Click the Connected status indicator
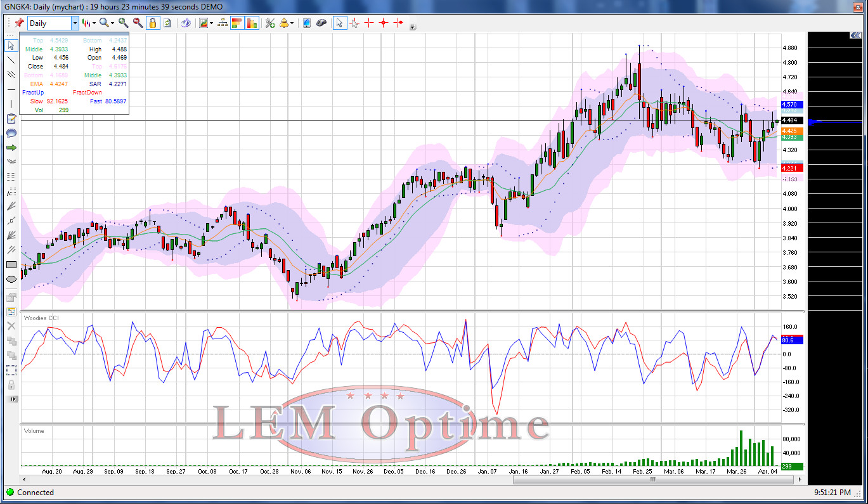The height and width of the screenshot is (504, 868). [29, 493]
